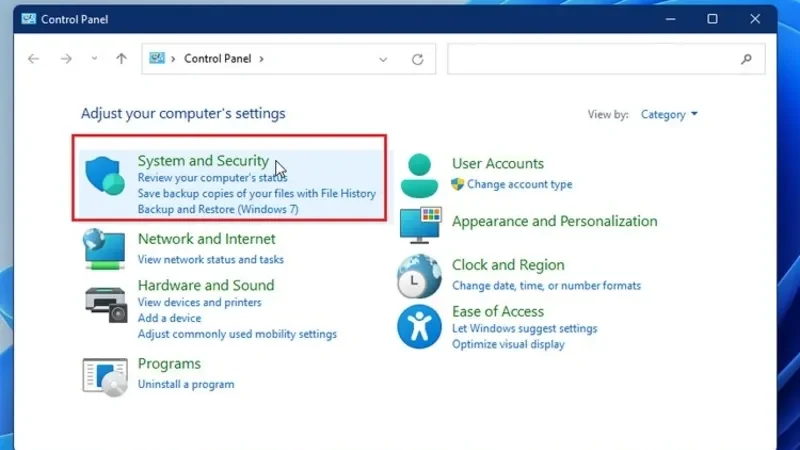Click Change account type link
The height and width of the screenshot is (450, 800).
[519, 184]
